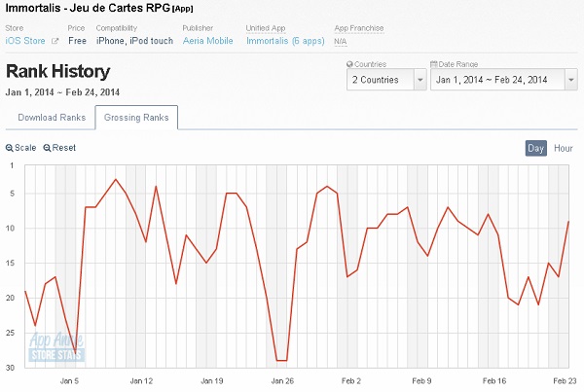Click the Scale zoom control

(20, 148)
